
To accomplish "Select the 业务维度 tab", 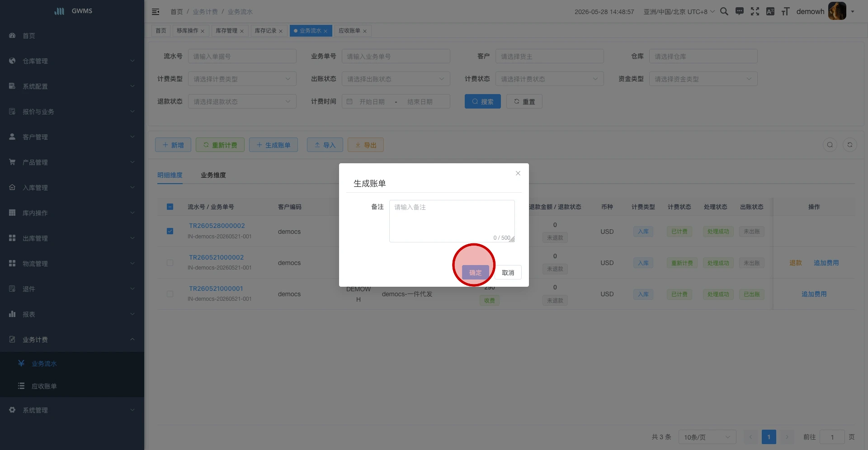I will pos(213,175).
